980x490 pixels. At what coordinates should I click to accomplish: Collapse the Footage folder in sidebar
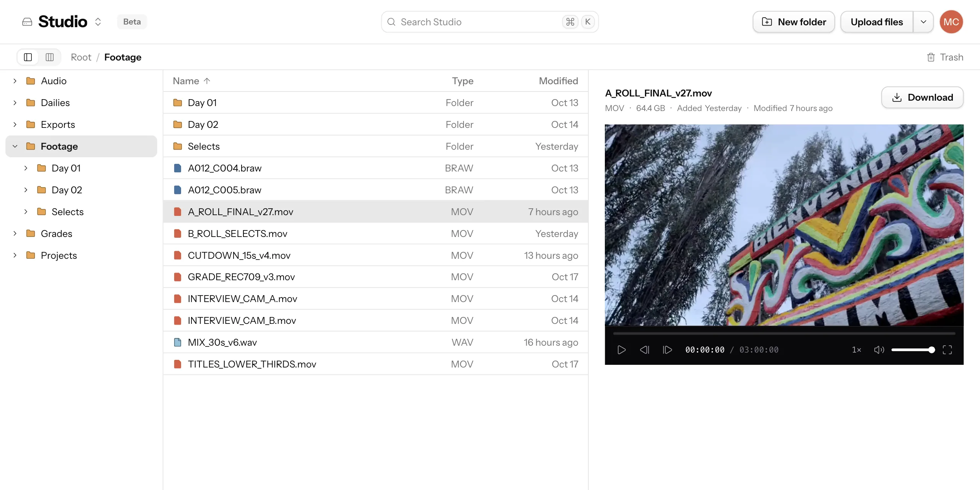[15, 146]
